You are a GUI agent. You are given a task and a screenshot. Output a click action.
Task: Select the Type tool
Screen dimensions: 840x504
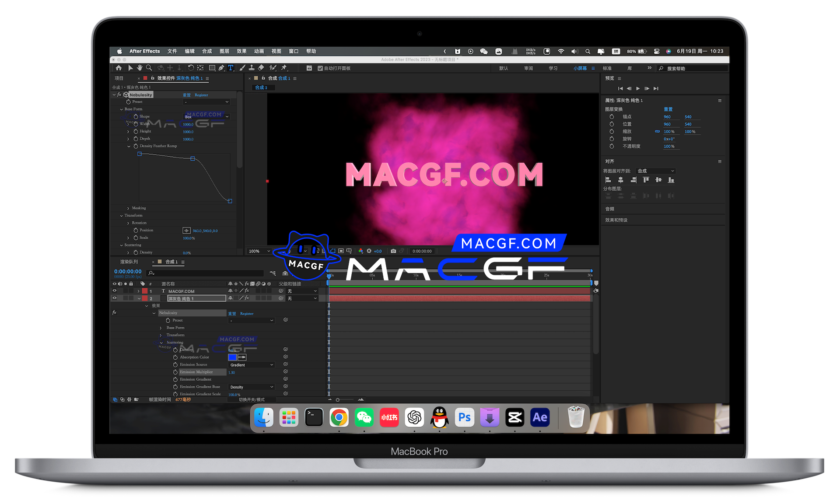231,68
